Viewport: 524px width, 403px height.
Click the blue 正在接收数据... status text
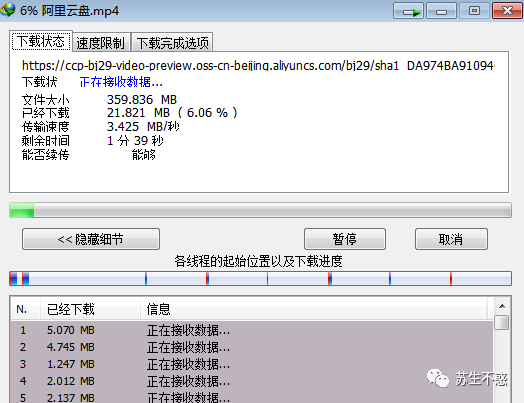[121, 82]
